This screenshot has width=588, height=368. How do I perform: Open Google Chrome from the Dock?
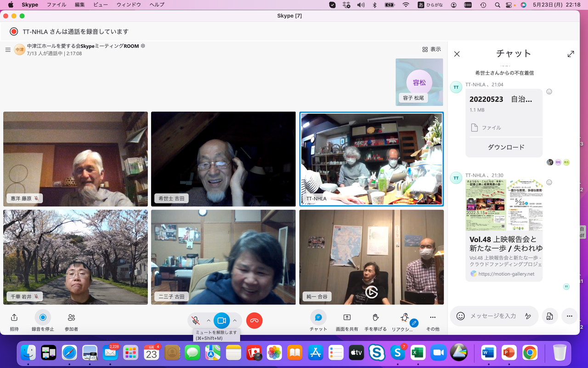pos(530,353)
